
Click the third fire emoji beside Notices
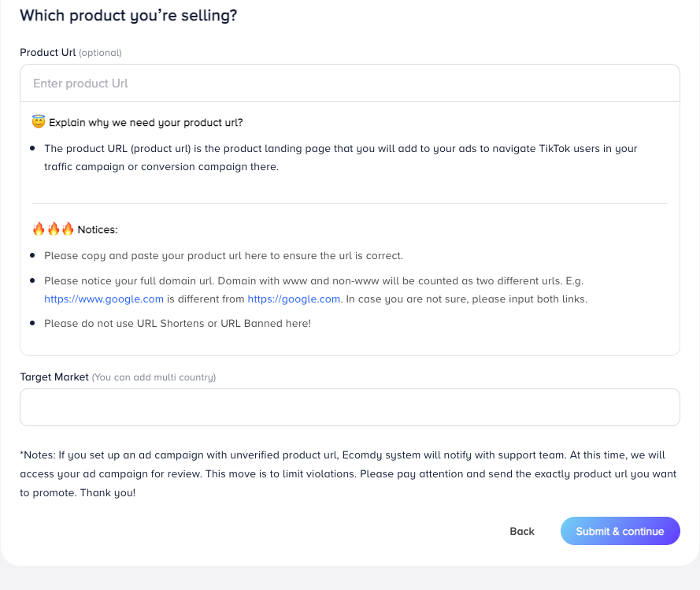pyautogui.click(x=68, y=229)
